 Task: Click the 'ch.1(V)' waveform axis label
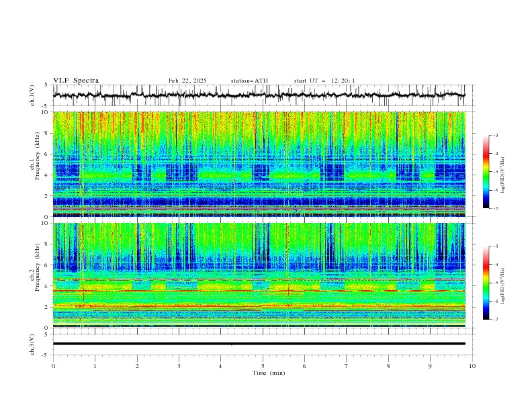[32, 95]
